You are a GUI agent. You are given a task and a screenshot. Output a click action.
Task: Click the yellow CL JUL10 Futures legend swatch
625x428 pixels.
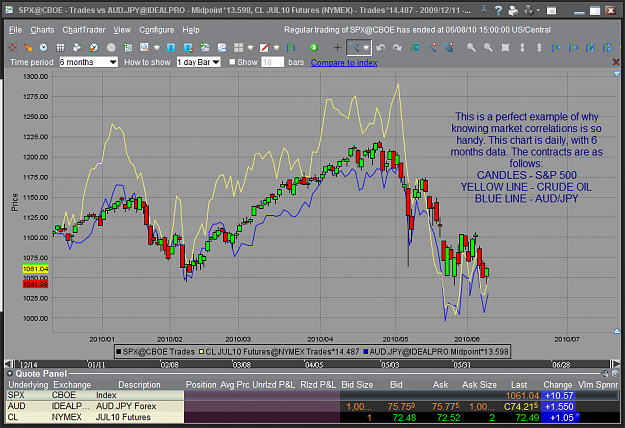201,352
